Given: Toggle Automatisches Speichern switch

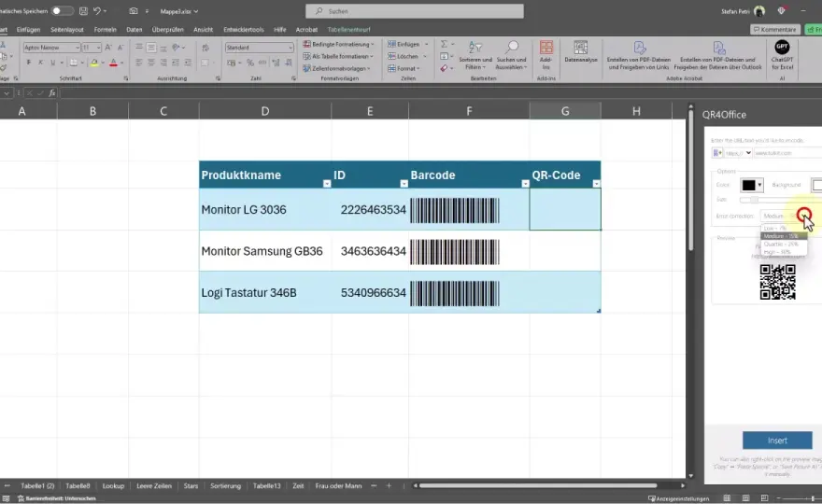Looking at the screenshot, I should pos(62,11).
